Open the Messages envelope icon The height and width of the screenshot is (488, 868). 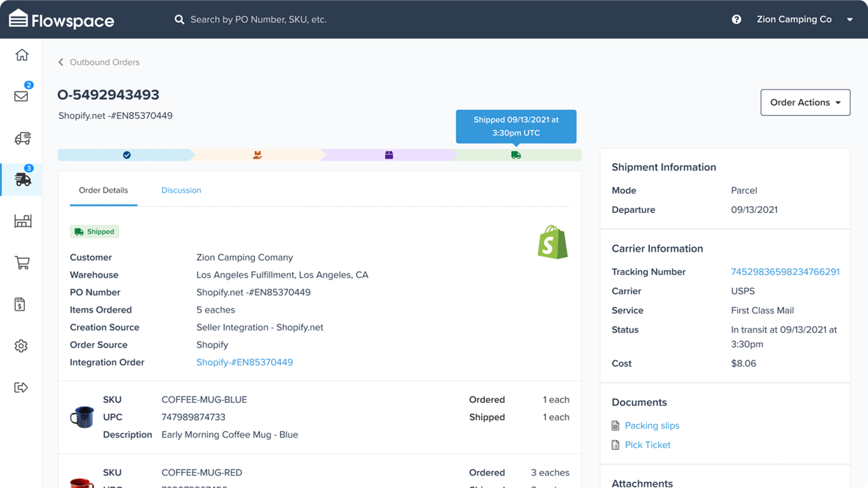(22, 96)
